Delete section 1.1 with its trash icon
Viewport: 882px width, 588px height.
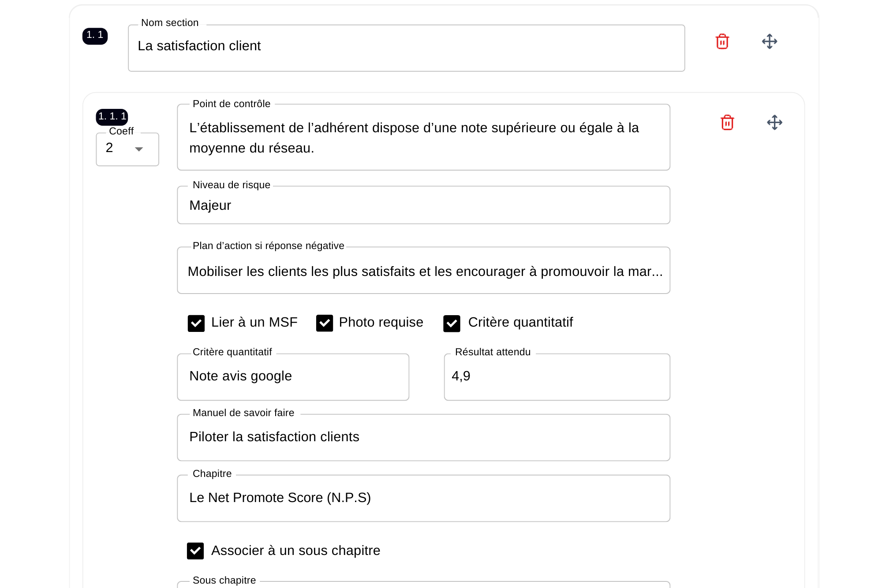pos(722,41)
